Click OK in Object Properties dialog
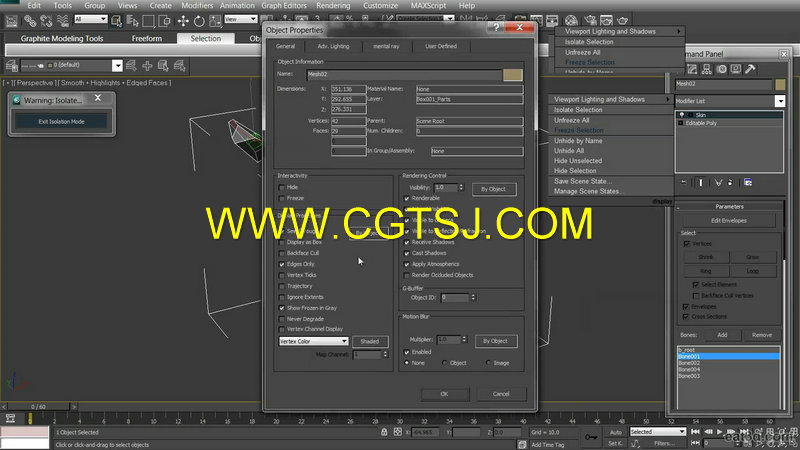800x450 pixels. pos(444,394)
